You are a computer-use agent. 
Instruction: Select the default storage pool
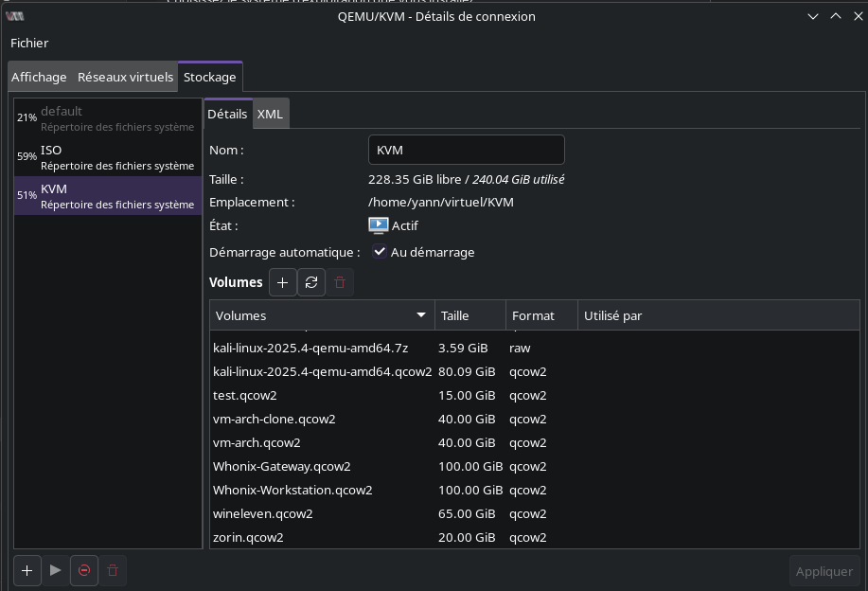click(x=109, y=117)
